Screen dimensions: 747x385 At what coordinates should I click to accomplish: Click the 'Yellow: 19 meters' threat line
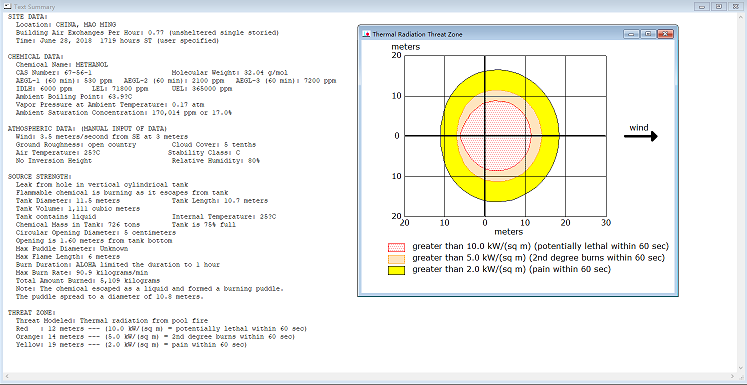(x=131, y=345)
